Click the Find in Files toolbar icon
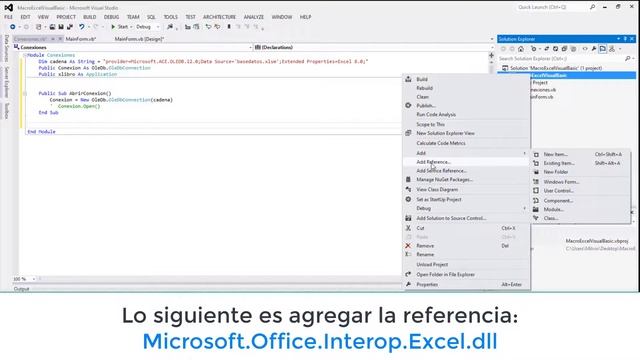 (x=170, y=27)
